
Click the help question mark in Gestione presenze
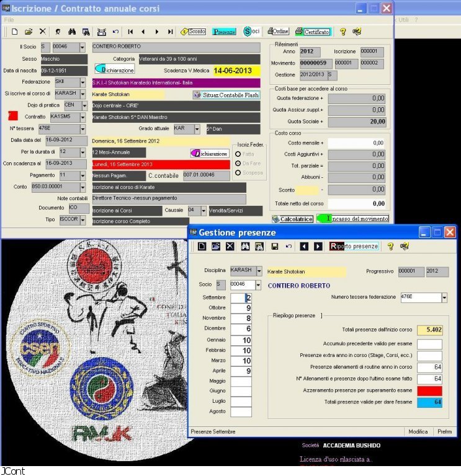(x=391, y=246)
